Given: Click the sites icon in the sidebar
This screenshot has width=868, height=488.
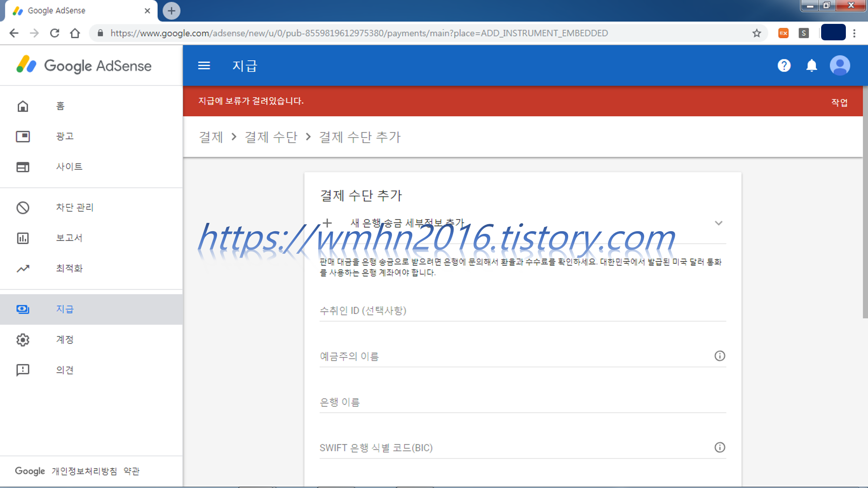Looking at the screenshot, I should click(x=23, y=167).
